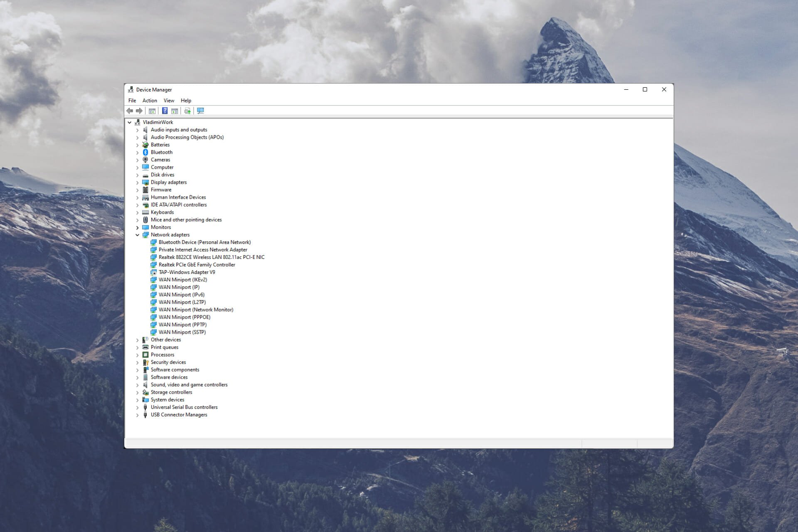Screen dimensions: 798x532
Task: Select the Other devices category
Action: pyautogui.click(x=166, y=340)
